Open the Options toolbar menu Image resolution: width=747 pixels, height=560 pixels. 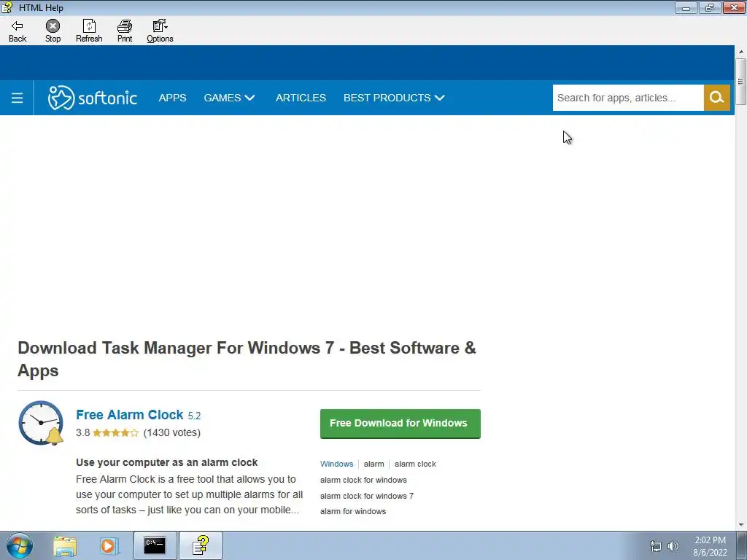coord(160,31)
